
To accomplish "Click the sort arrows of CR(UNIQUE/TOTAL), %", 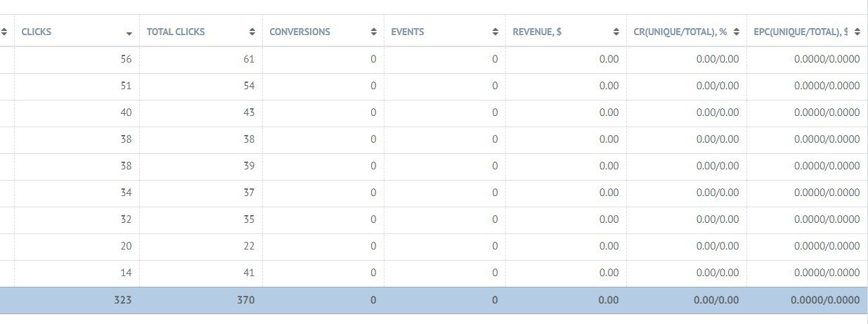I will click(x=737, y=32).
